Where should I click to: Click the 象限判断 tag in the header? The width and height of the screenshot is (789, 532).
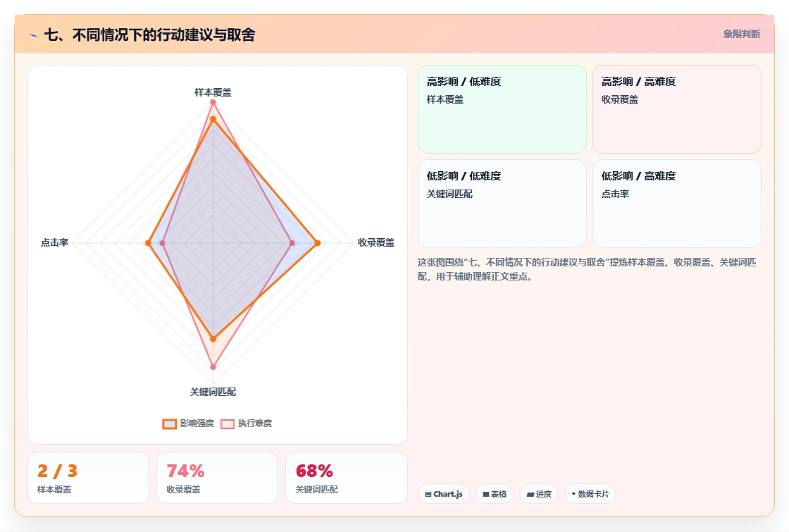(x=741, y=35)
